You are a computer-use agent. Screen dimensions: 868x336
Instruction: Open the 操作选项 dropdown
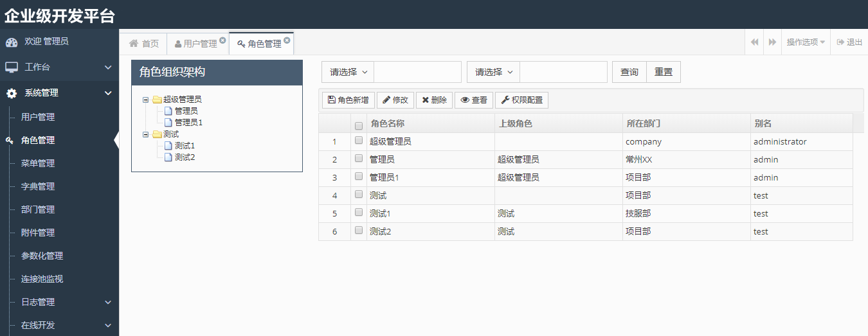tap(806, 42)
